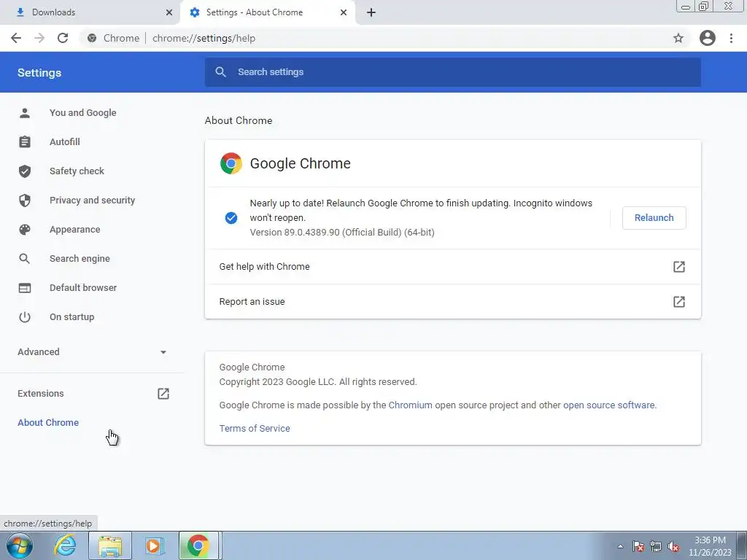Expand the Advanced settings section

click(92, 352)
